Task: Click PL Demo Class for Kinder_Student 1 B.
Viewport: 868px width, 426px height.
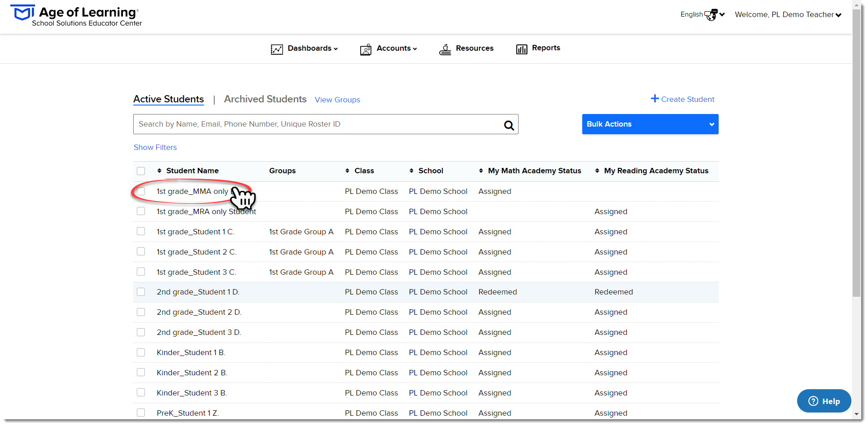Action: click(371, 352)
